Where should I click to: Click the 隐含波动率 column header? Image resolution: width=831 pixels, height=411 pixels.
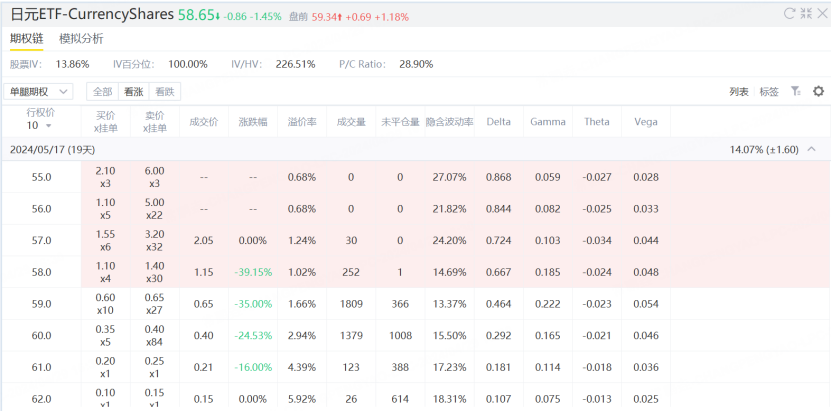point(449,122)
